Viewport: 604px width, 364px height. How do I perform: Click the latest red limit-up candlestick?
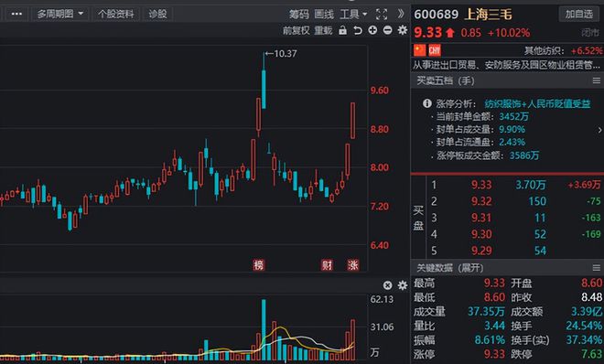tap(352, 121)
